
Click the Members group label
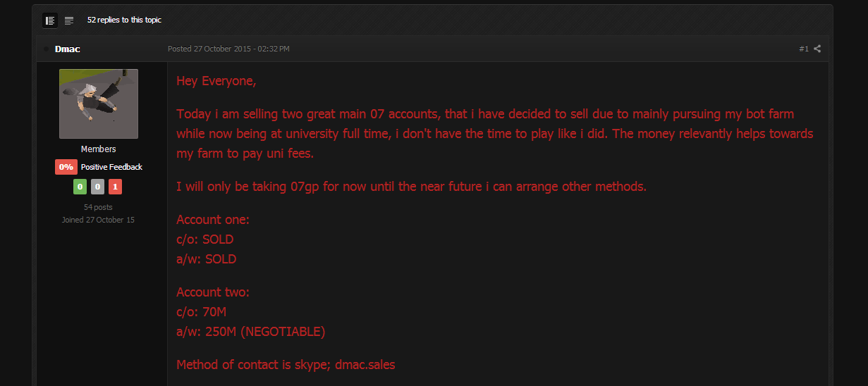click(99, 149)
